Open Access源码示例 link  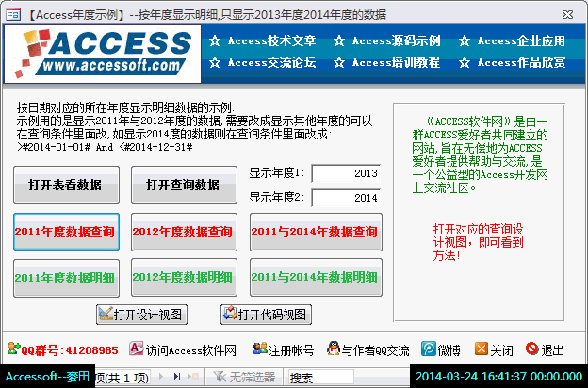tap(397, 40)
